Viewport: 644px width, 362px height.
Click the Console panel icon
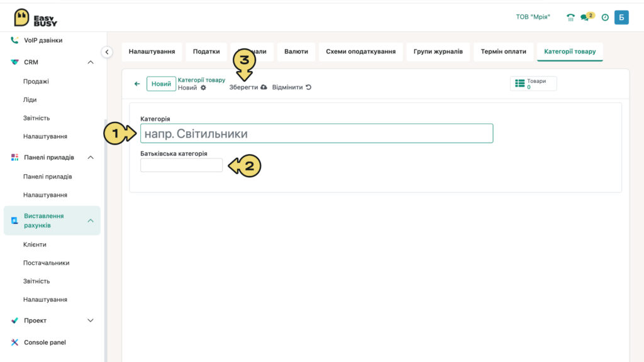(14, 343)
